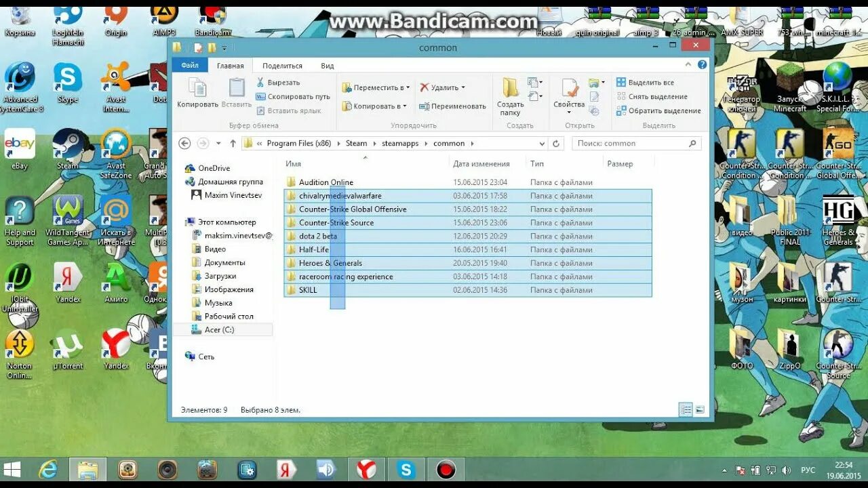
Task: Open the Файл (File) menu tab
Action: 190,65
